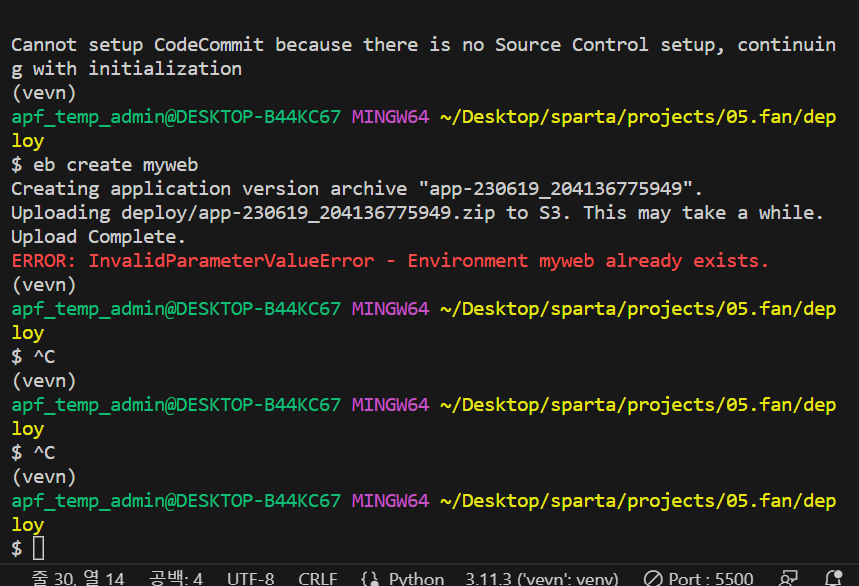Image resolution: width=859 pixels, height=586 pixels.
Task: Click 'Creating application version archive' output text
Action: [209, 189]
